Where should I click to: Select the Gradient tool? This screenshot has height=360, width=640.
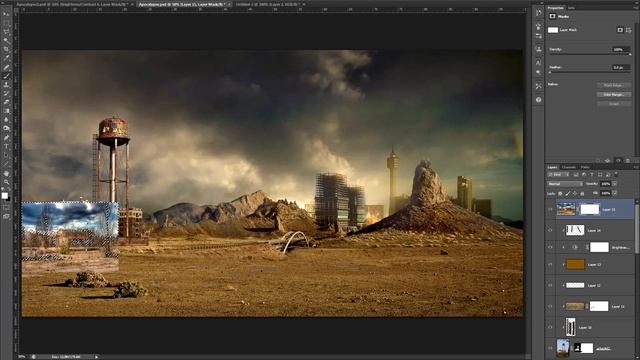click(6, 111)
